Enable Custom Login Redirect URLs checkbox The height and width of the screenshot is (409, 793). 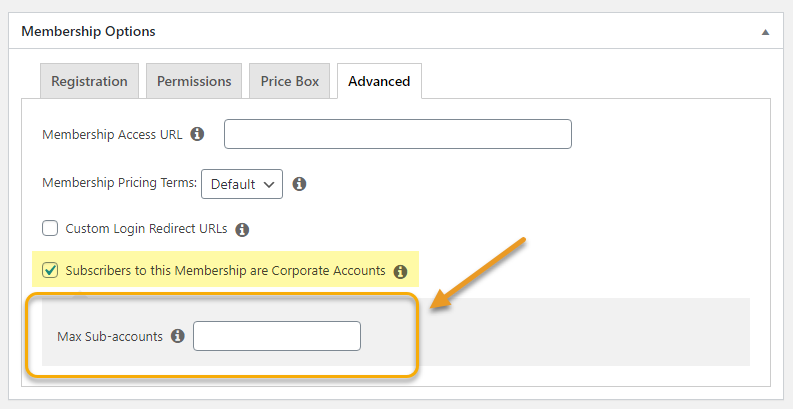50,229
